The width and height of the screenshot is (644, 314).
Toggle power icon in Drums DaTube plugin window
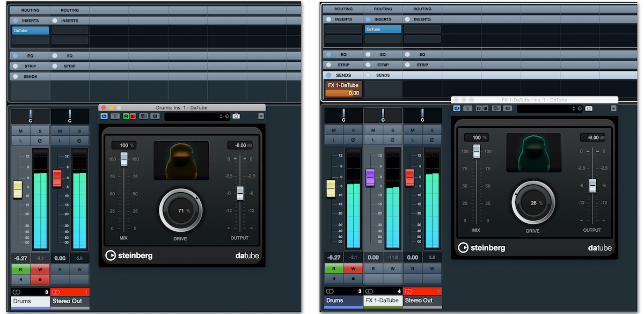click(104, 116)
